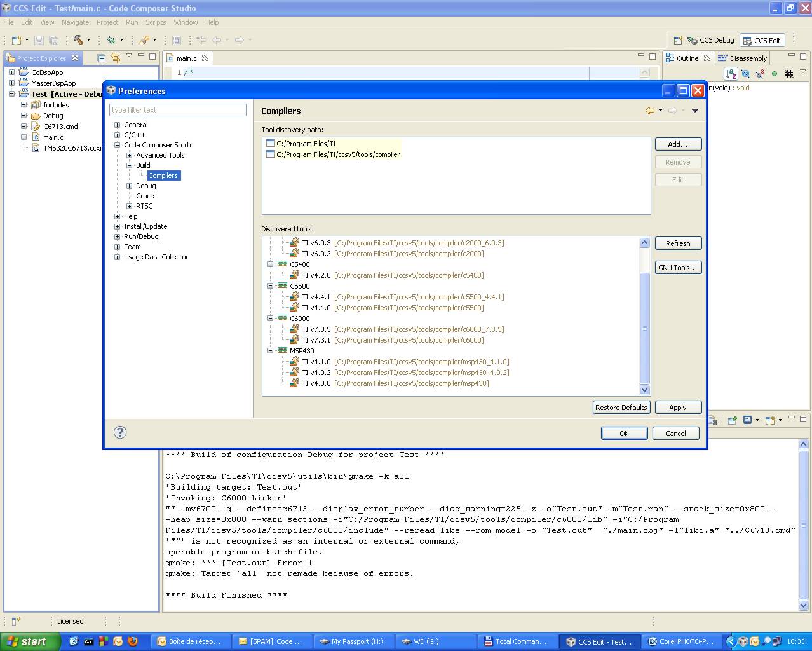The width and height of the screenshot is (812, 651).
Task: Click the New wizard icon in main toolbar
Action: click(x=17, y=40)
